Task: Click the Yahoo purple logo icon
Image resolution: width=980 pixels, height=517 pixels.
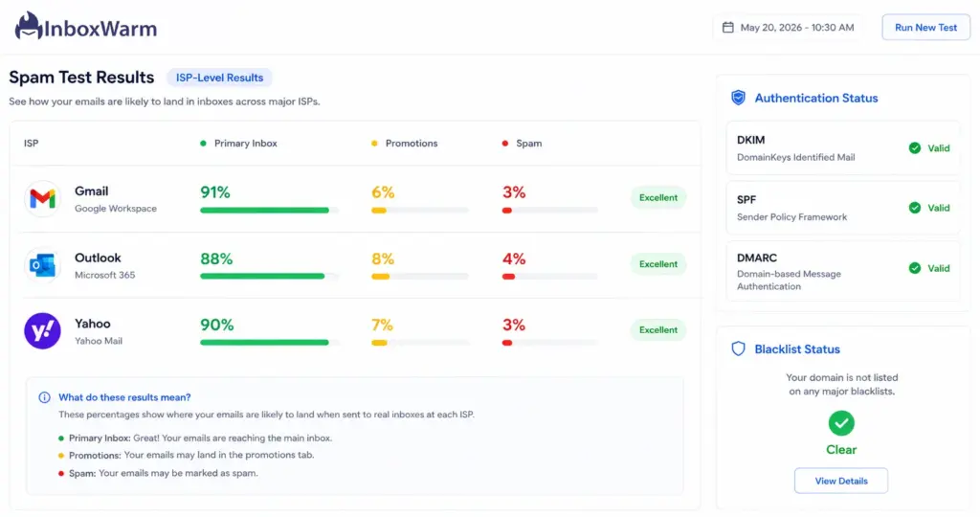Action: tap(42, 330)
